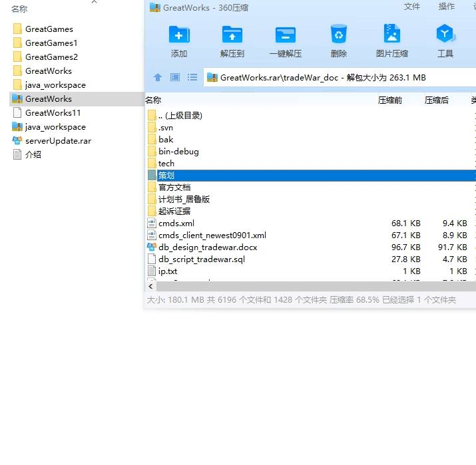Click the status bar size summary text
This screenshot has height=465, width=476.
pos(301,300)
